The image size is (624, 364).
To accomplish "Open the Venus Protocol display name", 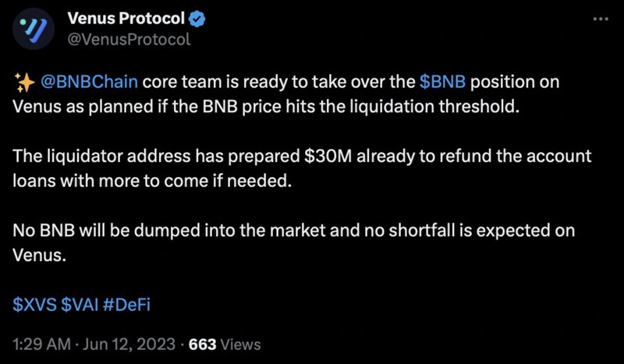I will point(126,18).
